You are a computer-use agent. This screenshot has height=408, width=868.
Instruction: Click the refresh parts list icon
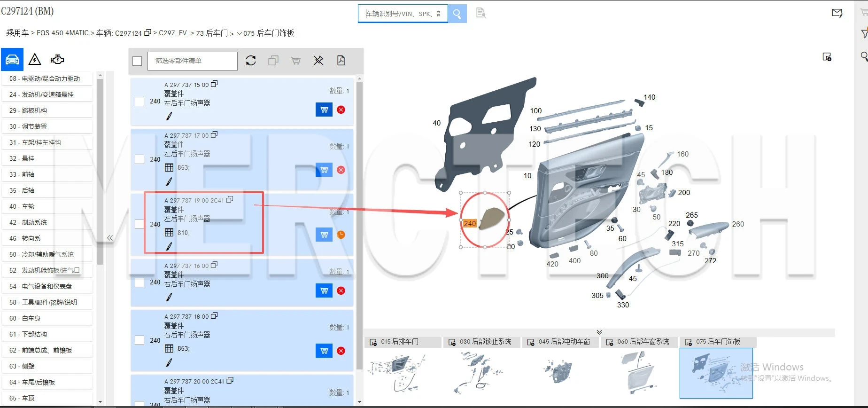(x=251, y=61)
